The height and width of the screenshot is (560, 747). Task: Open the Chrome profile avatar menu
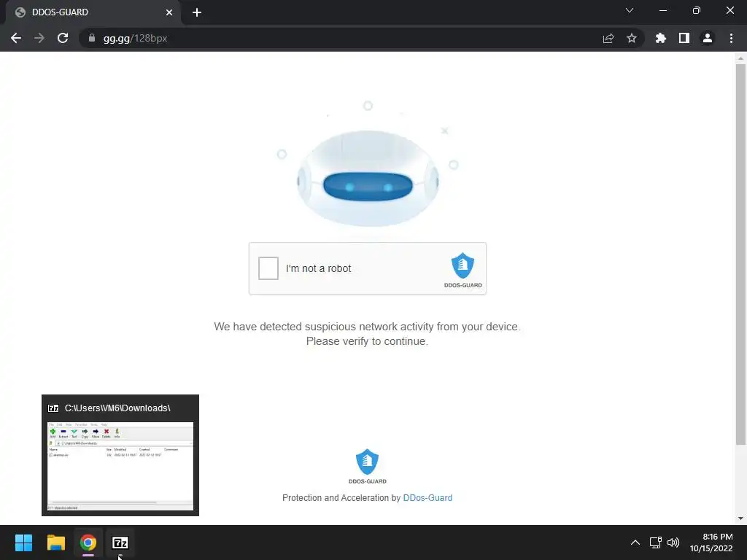708,38
